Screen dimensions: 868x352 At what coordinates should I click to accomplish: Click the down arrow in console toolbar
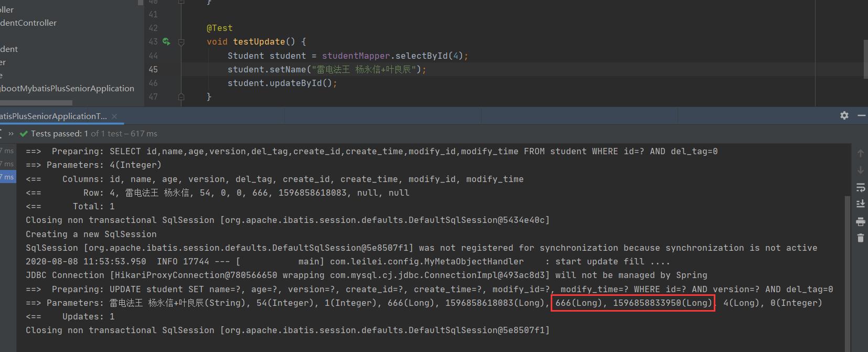pyautogui.click(x=860, y=170)
